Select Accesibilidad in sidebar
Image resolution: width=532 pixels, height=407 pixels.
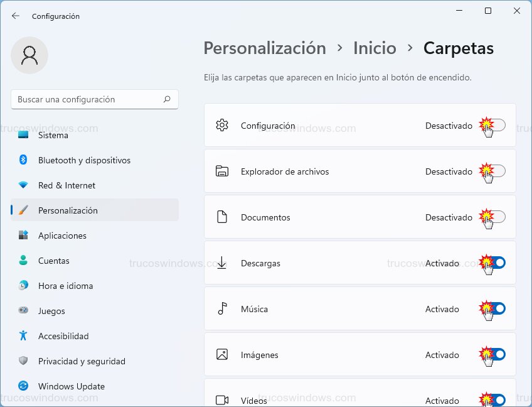(x=63, y=336)
